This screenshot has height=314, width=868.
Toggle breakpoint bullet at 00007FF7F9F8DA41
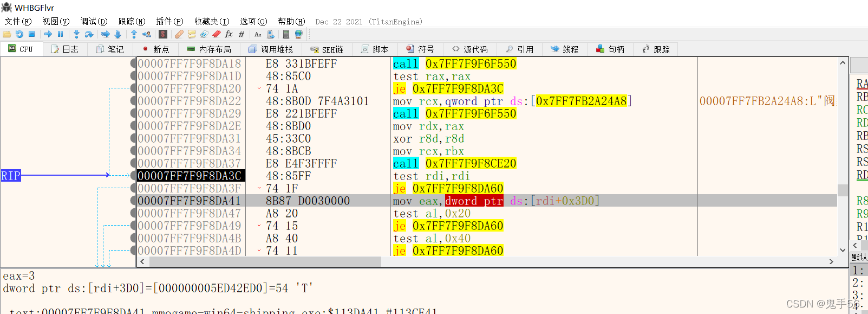[134, 201]
